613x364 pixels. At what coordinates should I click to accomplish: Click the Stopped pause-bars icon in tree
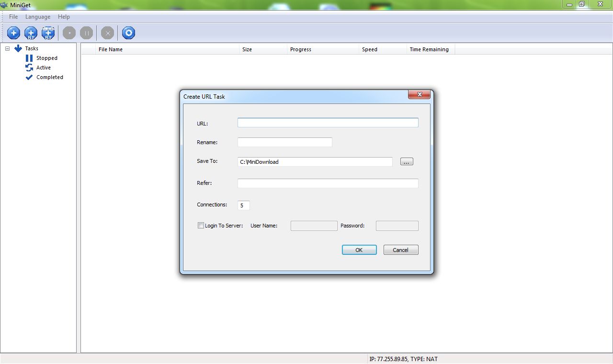[29, 58]
